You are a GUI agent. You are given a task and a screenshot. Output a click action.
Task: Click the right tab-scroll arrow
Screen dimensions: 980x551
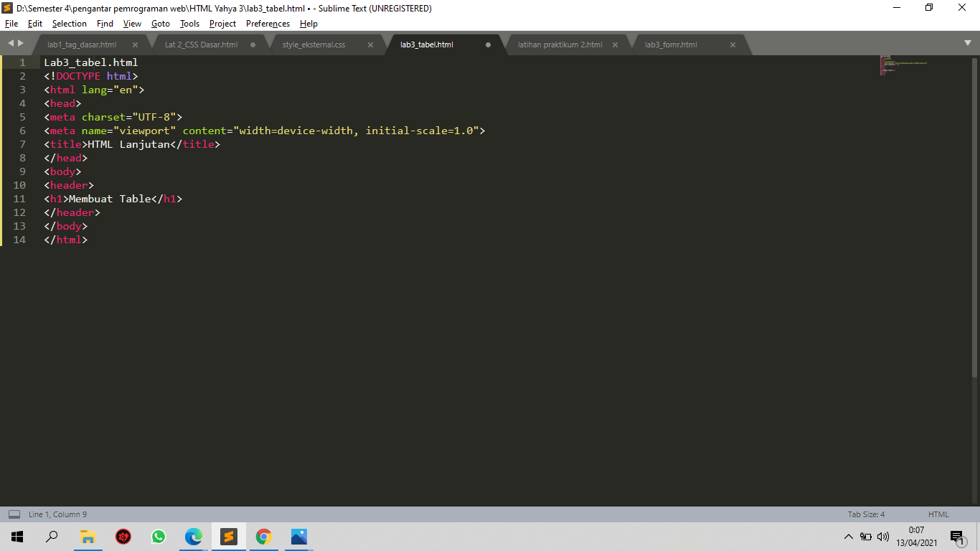pos(22,44)
